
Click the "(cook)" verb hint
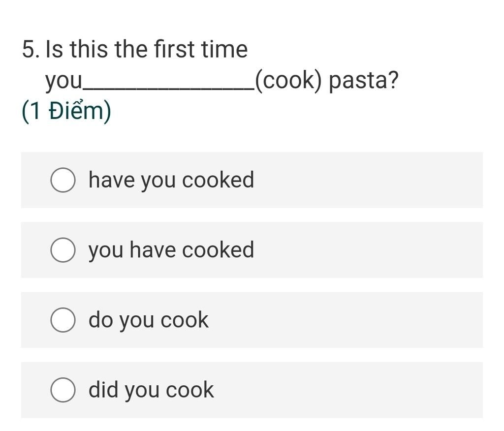pos(288,81)
